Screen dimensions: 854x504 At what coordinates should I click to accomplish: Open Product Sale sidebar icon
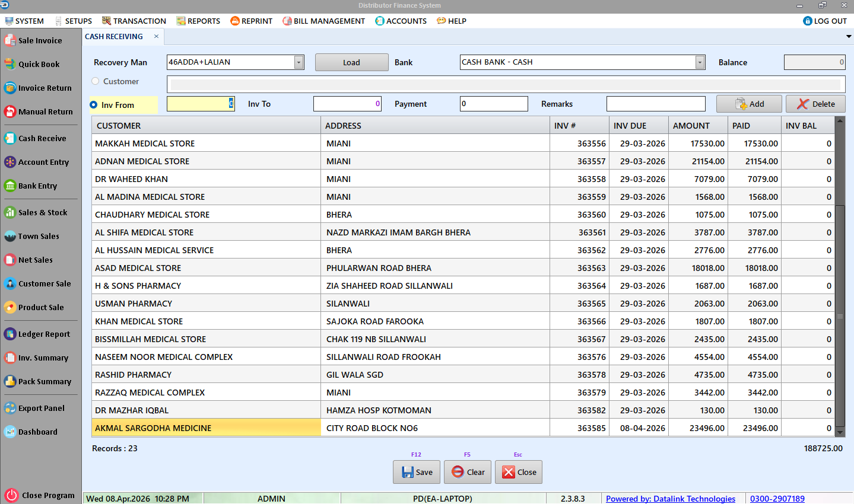10,307
